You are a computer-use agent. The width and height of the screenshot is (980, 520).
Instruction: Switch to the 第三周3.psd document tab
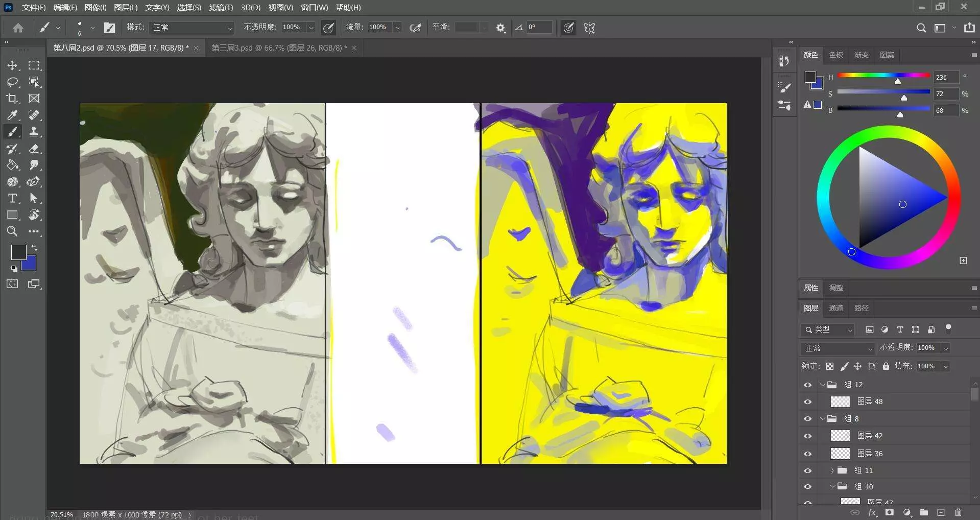279,48
